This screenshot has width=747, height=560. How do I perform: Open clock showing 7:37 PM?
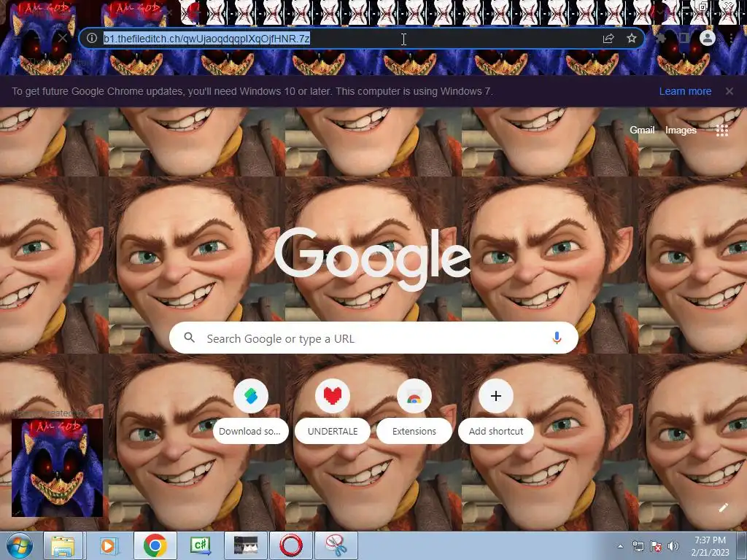click(710, 545)
